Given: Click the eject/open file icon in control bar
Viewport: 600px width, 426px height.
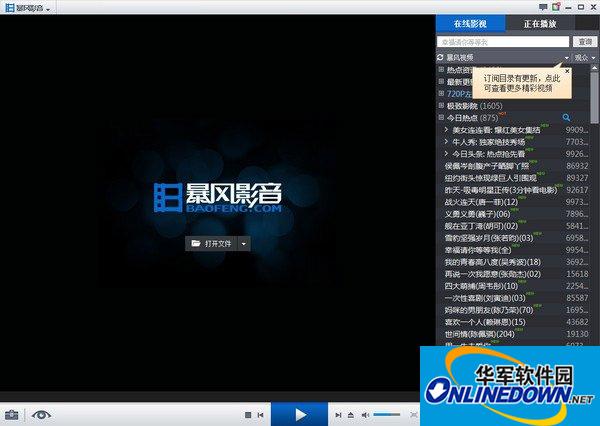Looking at the screenshot, I should 351,414.
